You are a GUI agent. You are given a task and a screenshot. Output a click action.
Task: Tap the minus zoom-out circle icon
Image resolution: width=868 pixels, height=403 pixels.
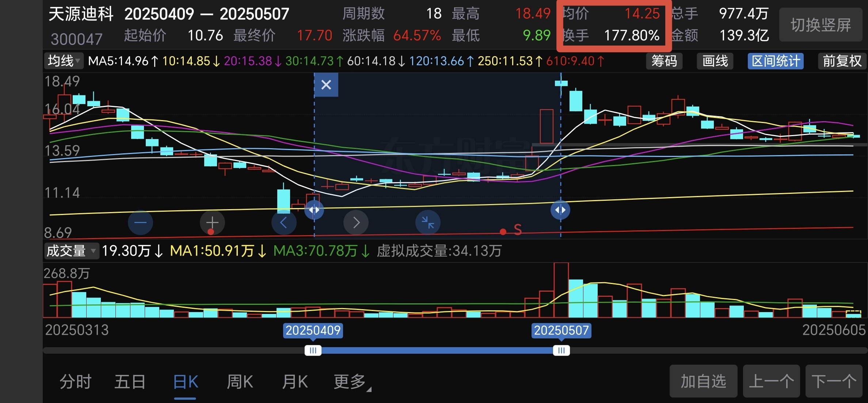coord(140,222)
